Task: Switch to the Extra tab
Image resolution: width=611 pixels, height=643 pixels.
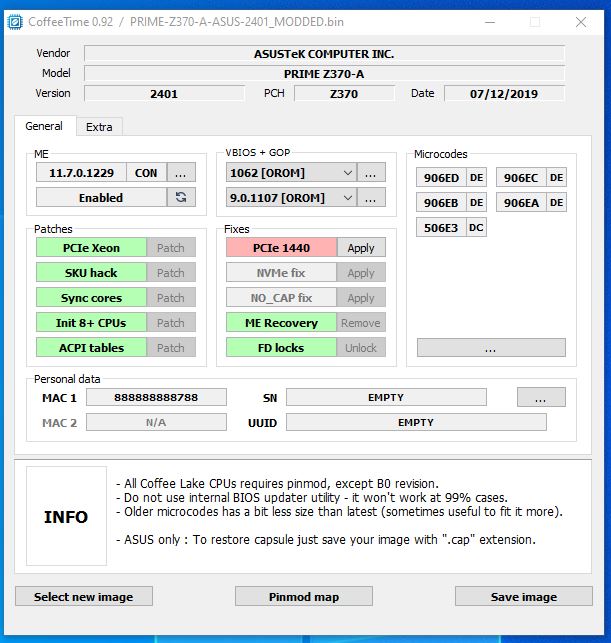Action: coord(99,127)
